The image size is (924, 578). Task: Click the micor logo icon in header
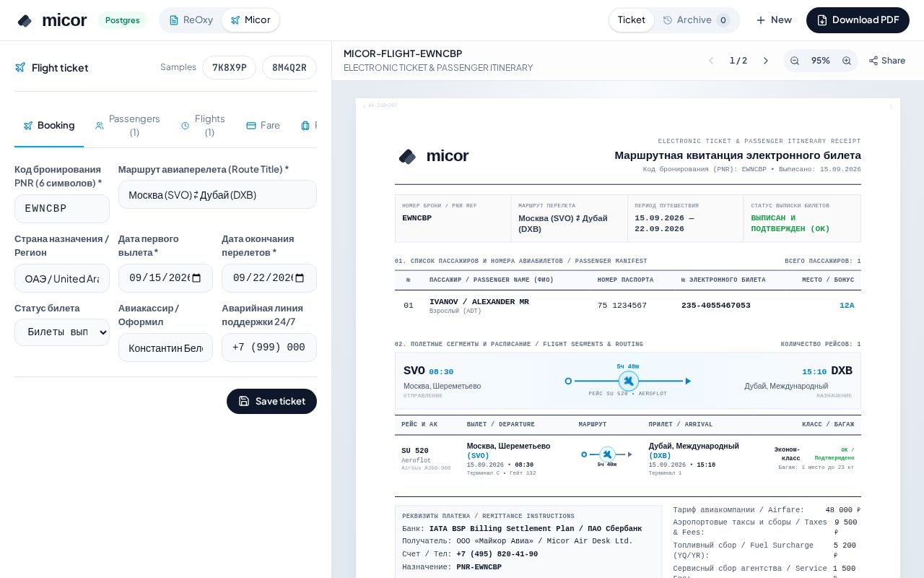pos(25,20)
